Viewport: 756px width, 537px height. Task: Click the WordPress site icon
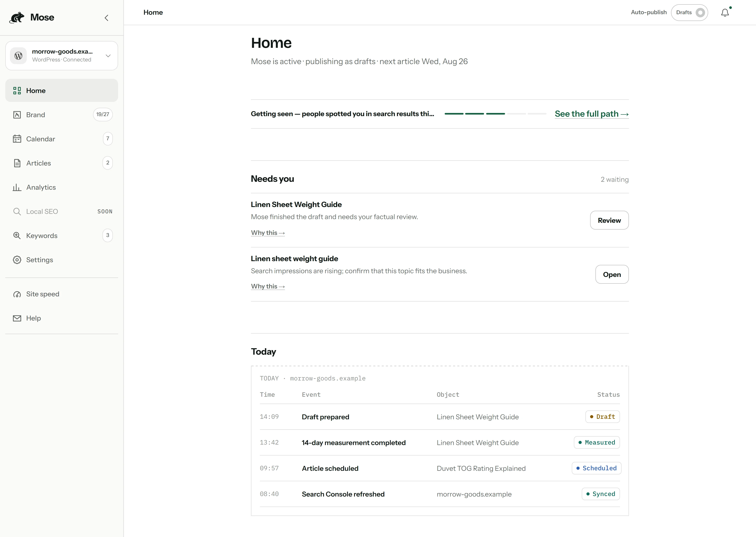(19, 56)
